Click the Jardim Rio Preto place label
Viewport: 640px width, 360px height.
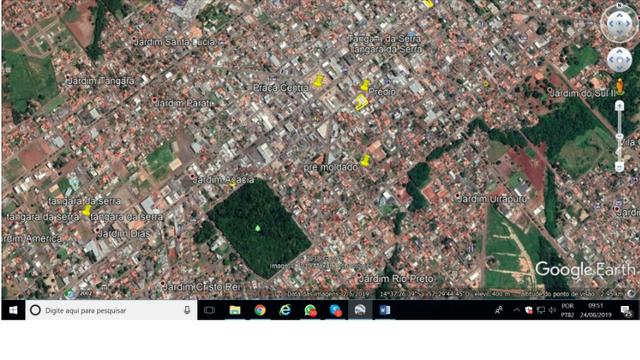[396, 279]
